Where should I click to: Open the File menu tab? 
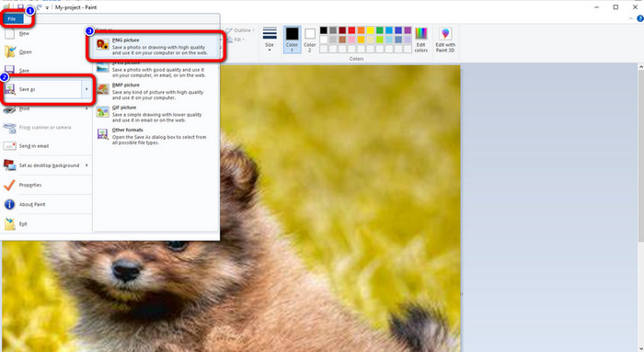[x=12, y=19]
